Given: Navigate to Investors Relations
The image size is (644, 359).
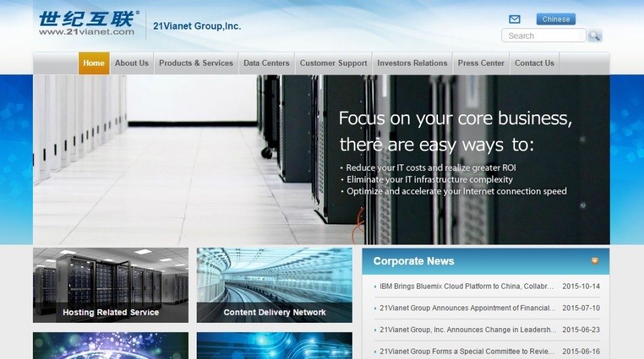Looking at the screenshot, I should pos(412,63).
